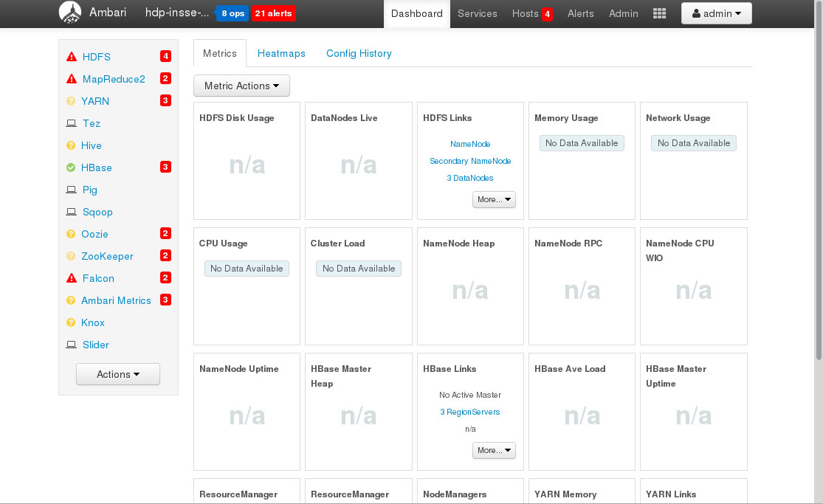Open the Secondary NameNode link
The image size is (823, 504).
tap(470, 161)
